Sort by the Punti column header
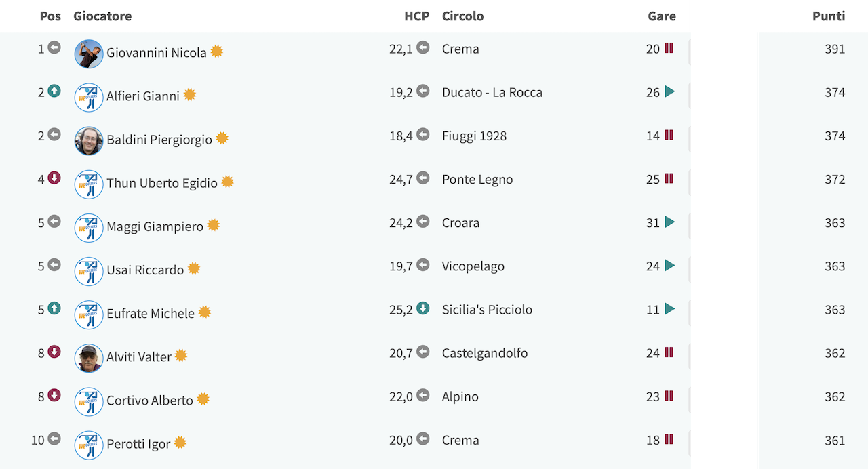 click(829, 16)
